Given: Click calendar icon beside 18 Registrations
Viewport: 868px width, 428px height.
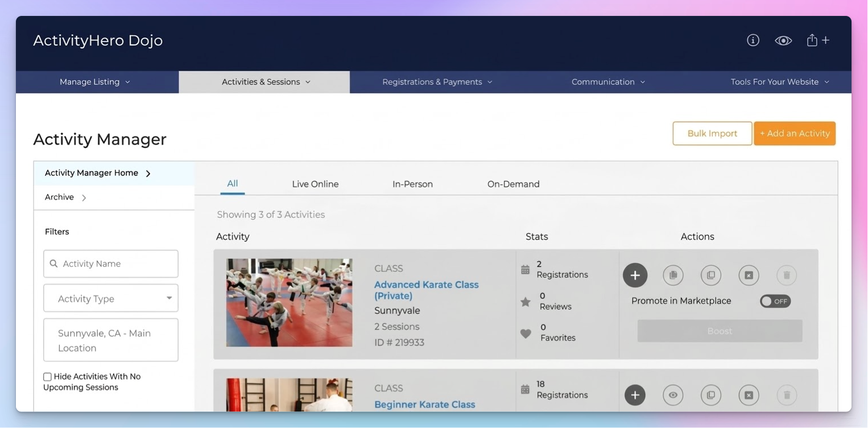Looking at the screenshot, I should [525, 390].
